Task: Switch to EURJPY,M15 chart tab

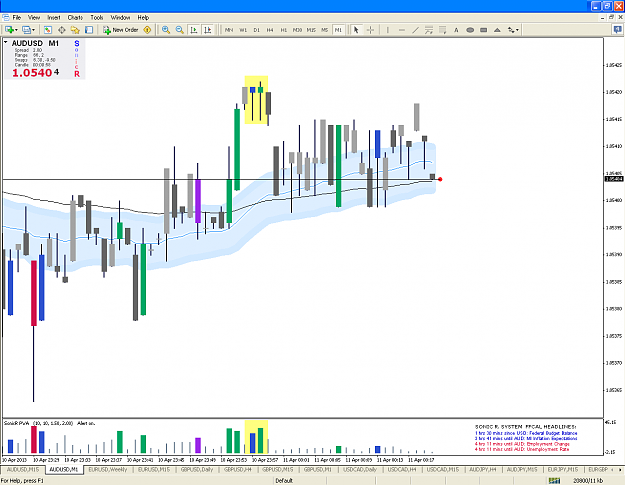Action: [563, 470]
